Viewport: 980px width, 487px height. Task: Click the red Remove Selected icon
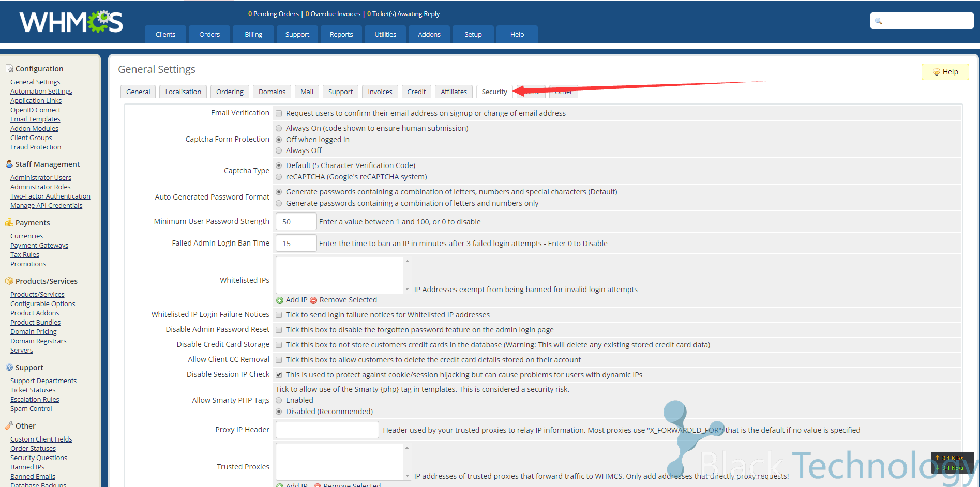pos(313,300)
